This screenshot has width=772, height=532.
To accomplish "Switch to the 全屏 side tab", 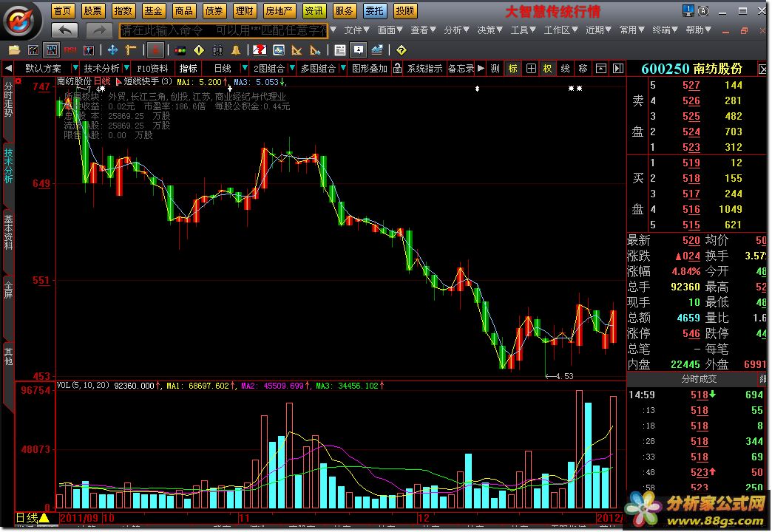I will (x=8, y=290).
